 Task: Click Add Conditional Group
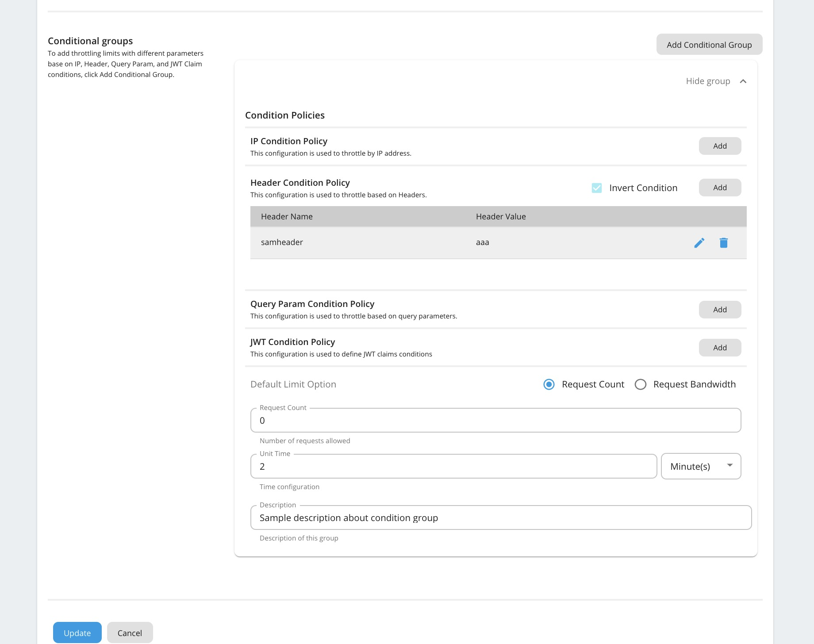(x=709, y=44)
